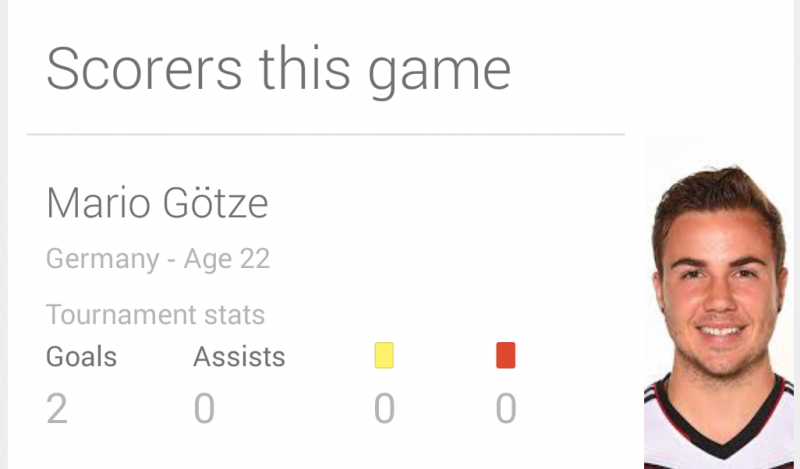Open Mario Götze's player photo

(x=718, y=302)
